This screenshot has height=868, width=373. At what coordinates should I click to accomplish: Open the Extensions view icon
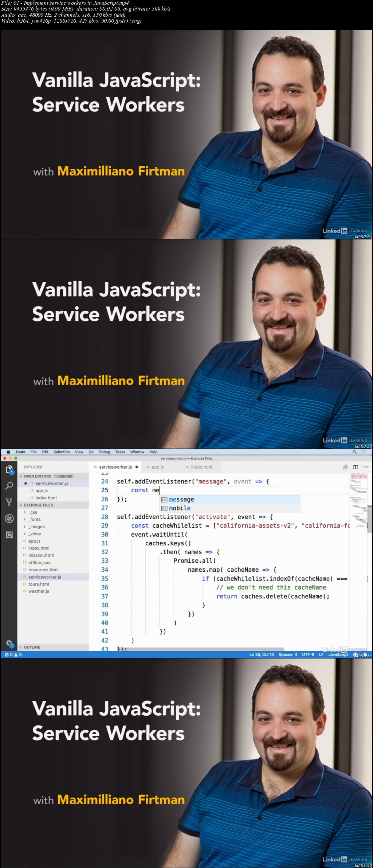coord(9,535)
